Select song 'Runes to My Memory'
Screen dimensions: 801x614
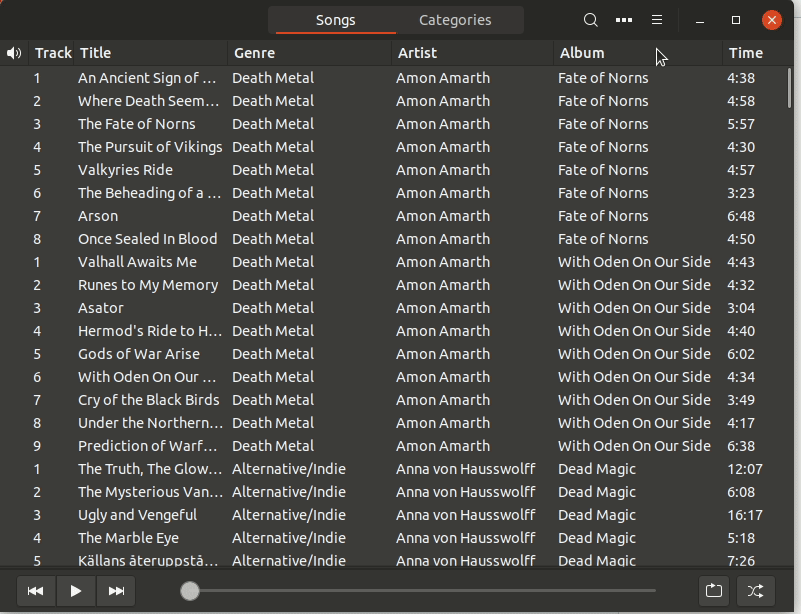coord(148,285)
